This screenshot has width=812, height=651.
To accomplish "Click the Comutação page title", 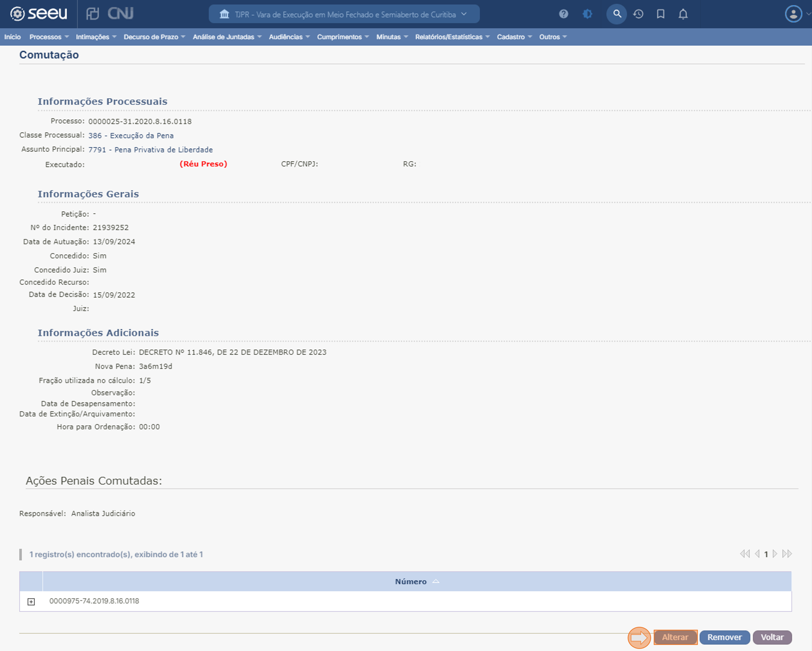I will click(x=49, y=55).
